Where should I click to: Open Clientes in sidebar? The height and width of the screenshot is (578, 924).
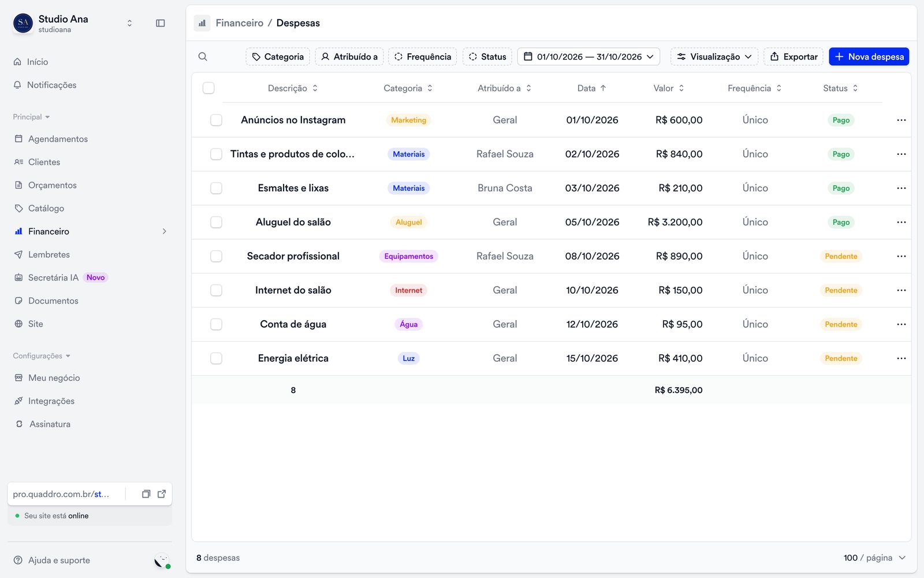[x=44, y=162]
